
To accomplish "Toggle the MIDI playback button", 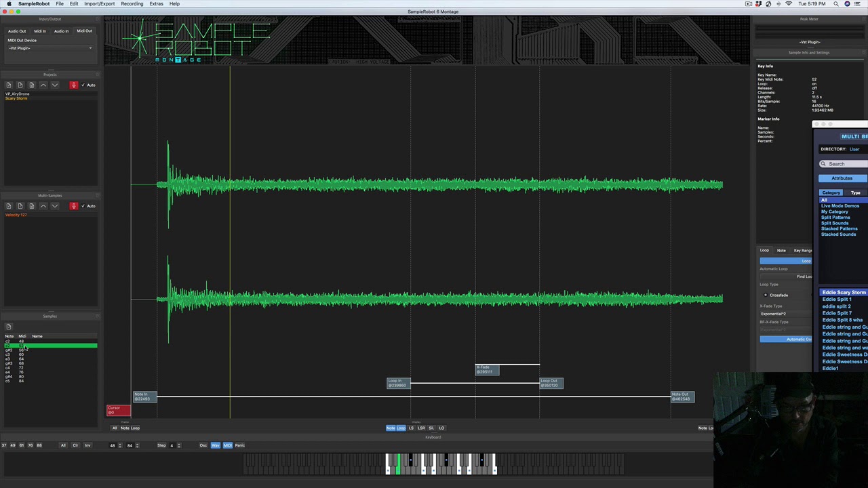I will click(227, 445).
